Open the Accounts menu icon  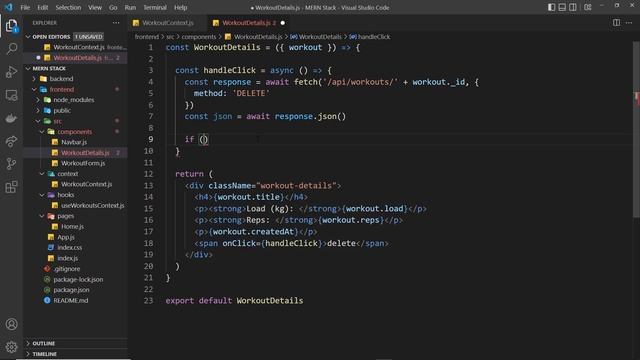[11, 324]
